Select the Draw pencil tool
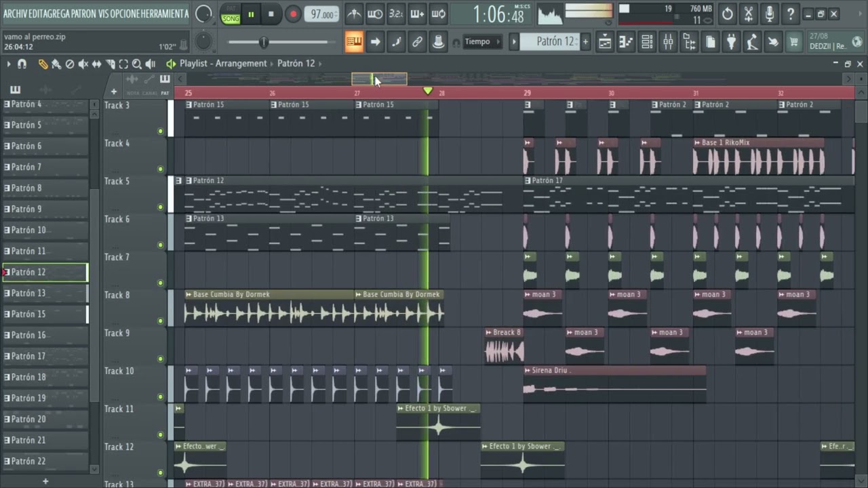 pyautogui.click(x=43, y=64)
